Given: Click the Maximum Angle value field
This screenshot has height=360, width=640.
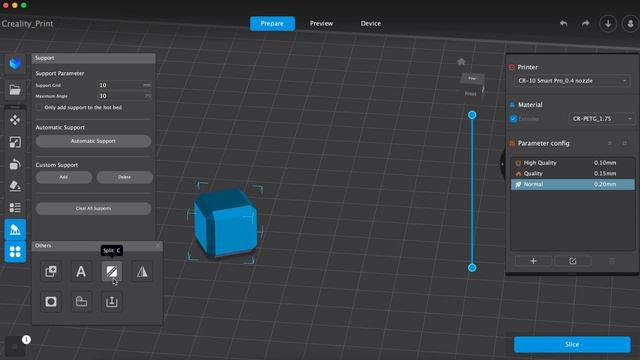Looking at the screenshot, I should (x=124, y=96).
